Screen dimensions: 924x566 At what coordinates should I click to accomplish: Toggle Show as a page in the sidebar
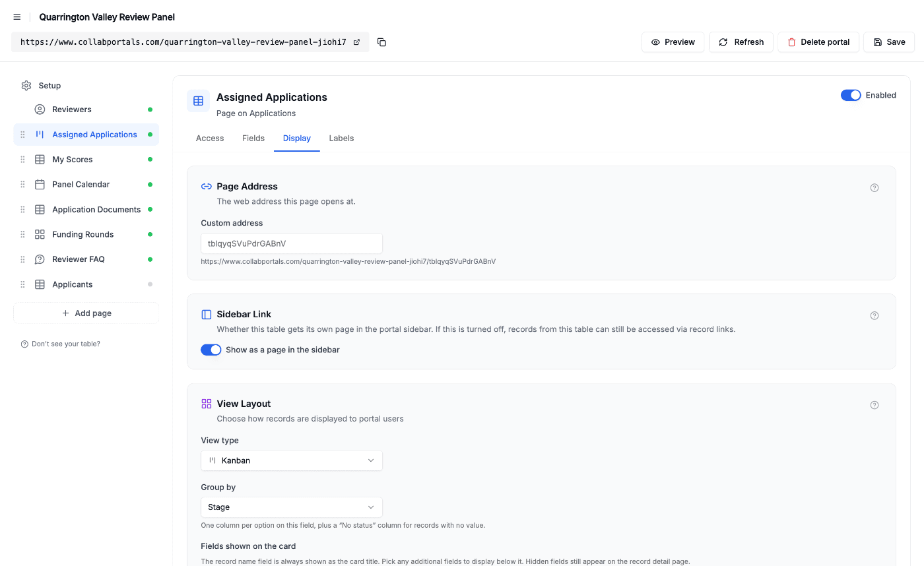click(x=211, y=350)
